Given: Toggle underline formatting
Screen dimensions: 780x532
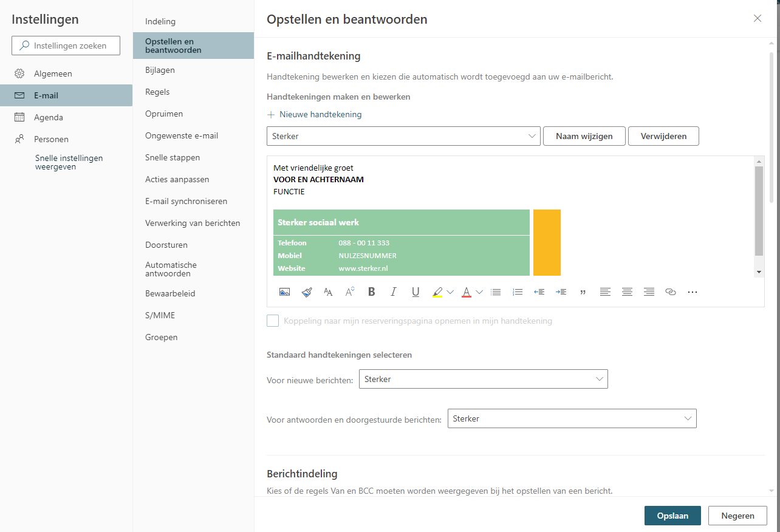Looking at the screenshot, I should pyautogui.click(x=416, y=292).
